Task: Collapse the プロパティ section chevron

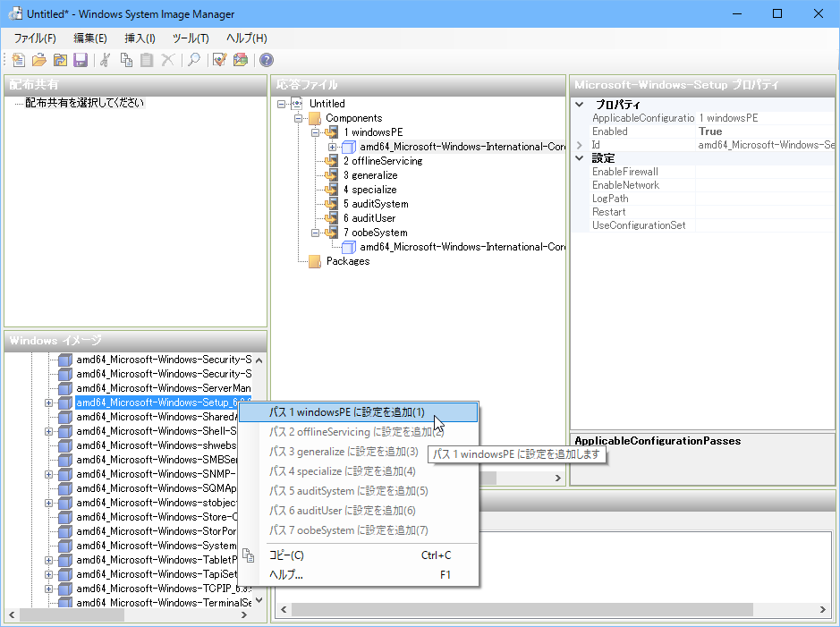Action: (580, 105)
